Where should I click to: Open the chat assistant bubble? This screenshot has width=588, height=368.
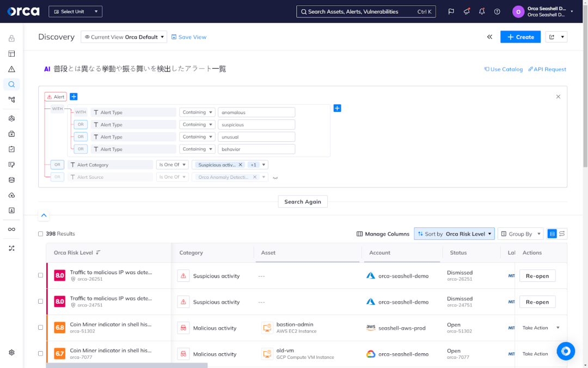coord(566,351)
